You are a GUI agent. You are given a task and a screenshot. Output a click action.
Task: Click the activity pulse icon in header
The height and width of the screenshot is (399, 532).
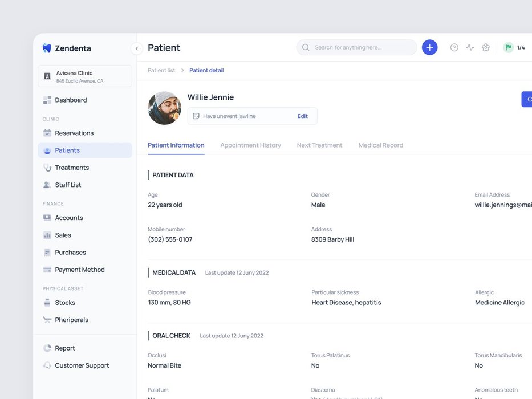[x=470, y=48]
